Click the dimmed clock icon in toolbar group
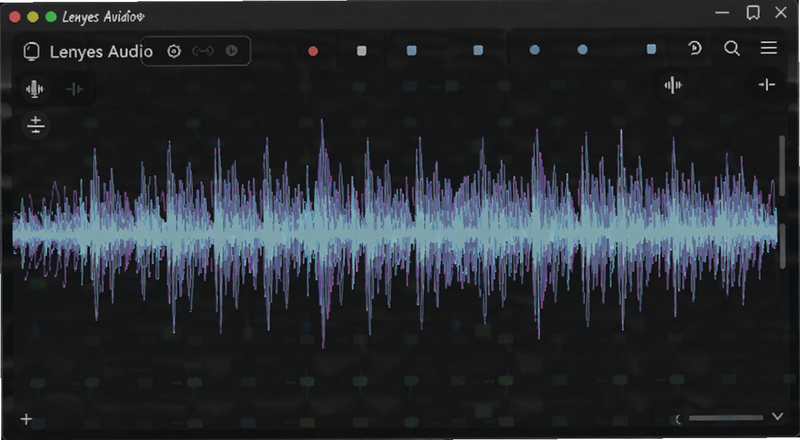This screenshot has width=800, height=440. pos(232,51)
